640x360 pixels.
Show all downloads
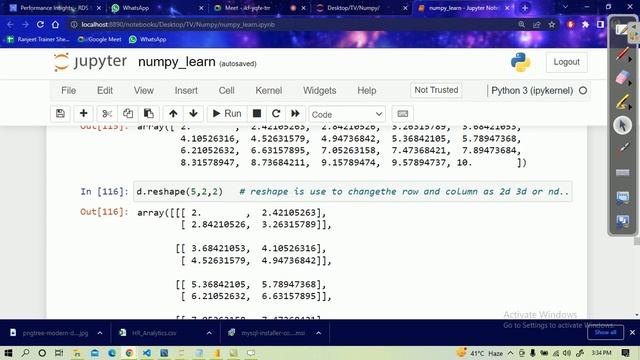point(605,332)
